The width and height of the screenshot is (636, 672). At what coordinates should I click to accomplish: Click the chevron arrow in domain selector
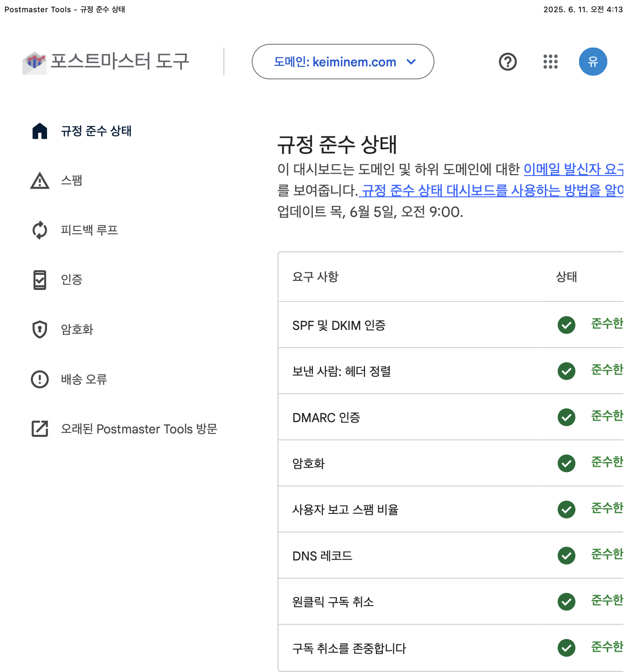coord(411,62)
